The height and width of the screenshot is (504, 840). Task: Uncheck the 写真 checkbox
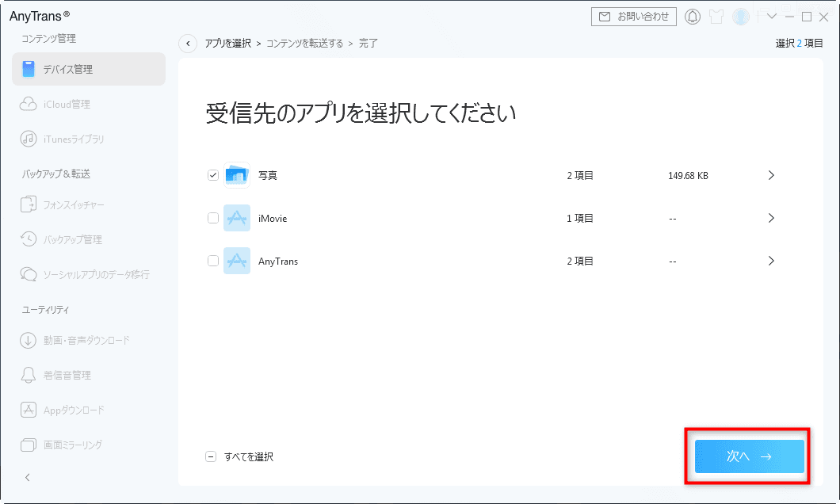click(x=213, y=175)
